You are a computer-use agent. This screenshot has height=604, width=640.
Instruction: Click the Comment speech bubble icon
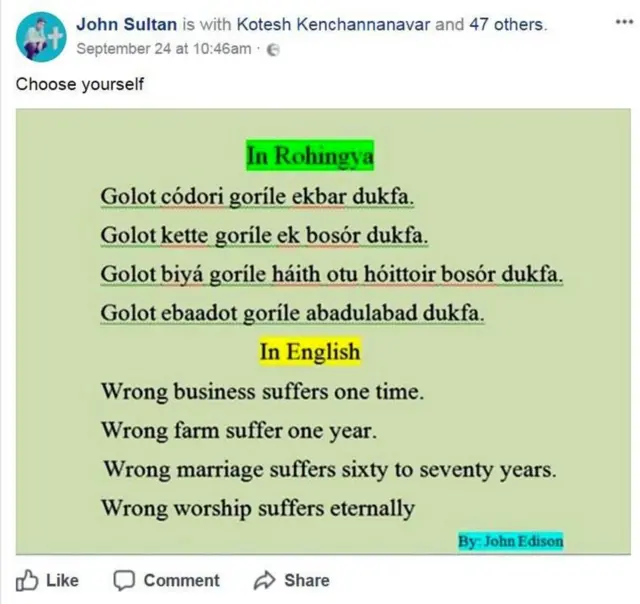124,580
